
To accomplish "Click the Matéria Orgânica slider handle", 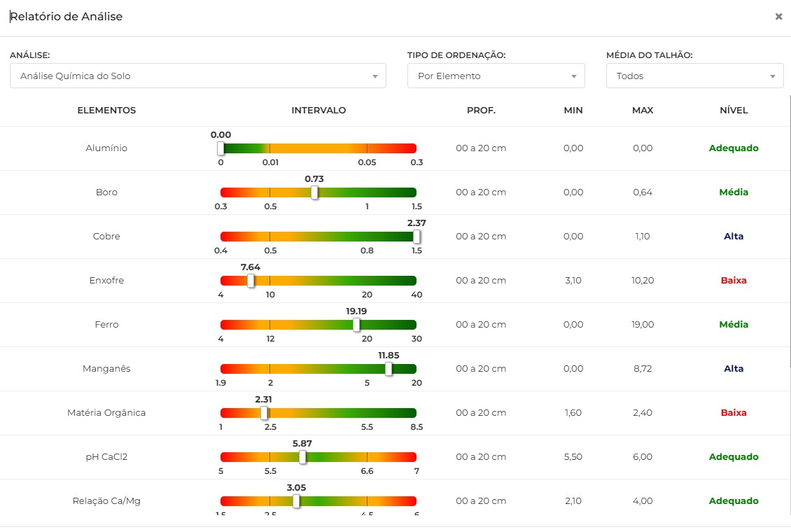I will [264, 413].
